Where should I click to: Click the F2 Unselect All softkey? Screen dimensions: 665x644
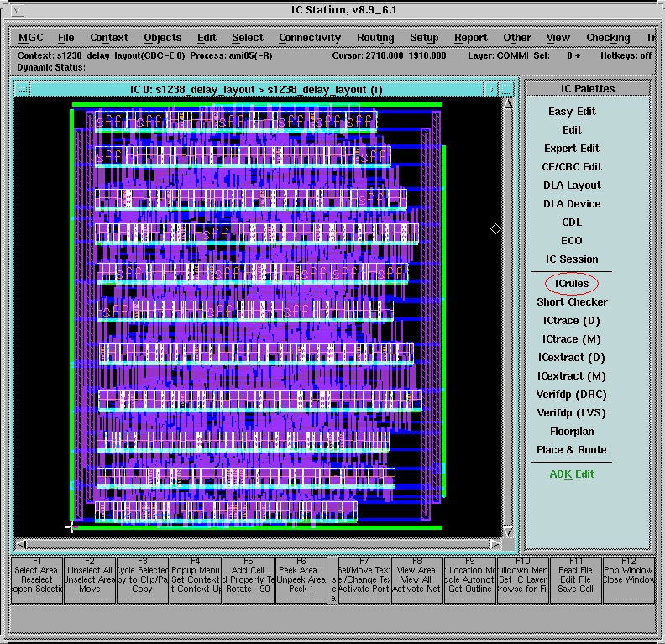point(89,579)
